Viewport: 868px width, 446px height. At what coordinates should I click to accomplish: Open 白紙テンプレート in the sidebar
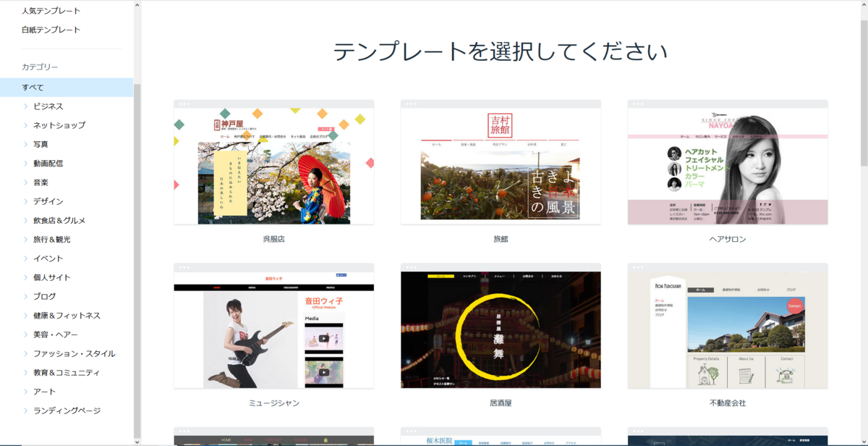[x=51, y=30]
